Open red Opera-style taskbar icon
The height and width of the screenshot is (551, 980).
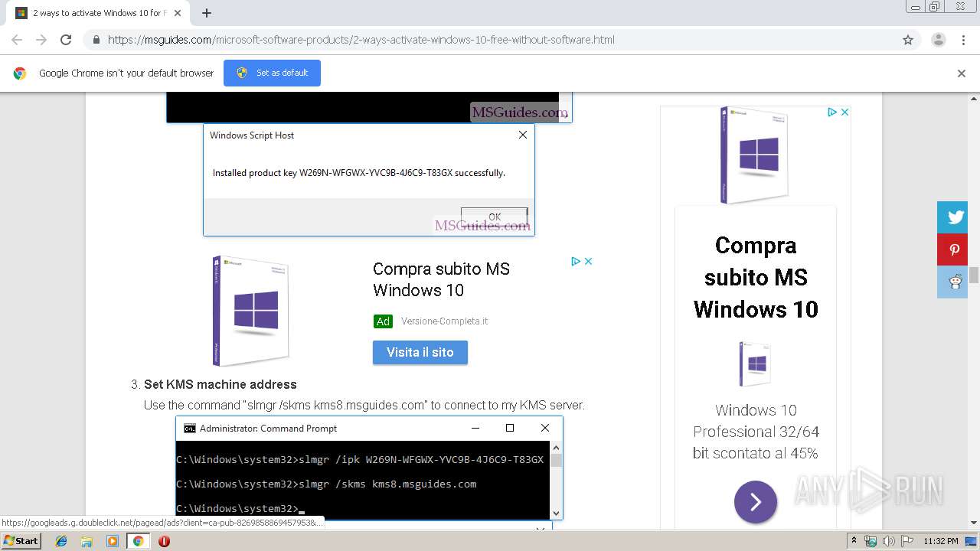[x=164, y=541]
